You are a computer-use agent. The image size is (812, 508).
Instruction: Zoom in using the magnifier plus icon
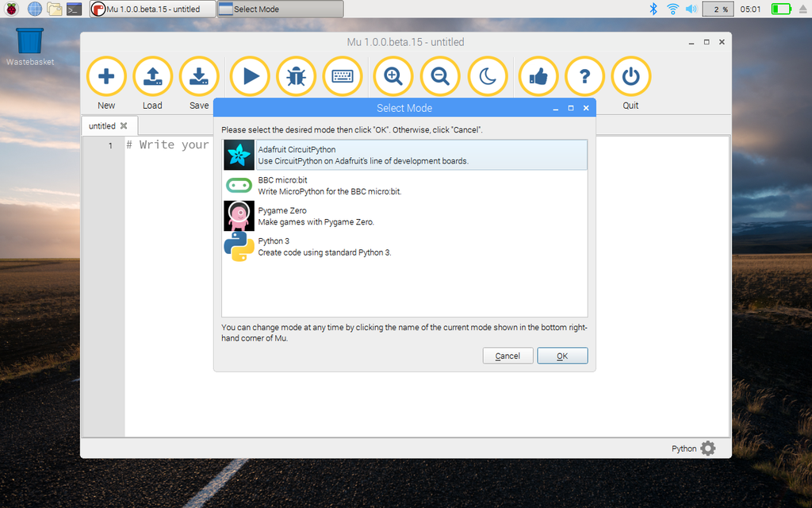tap(393, 76)
